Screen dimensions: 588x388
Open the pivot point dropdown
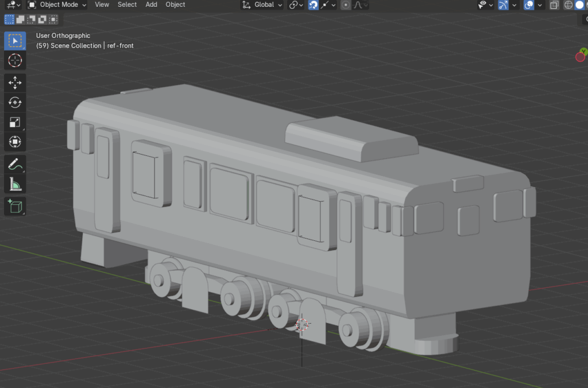point(296,5)
